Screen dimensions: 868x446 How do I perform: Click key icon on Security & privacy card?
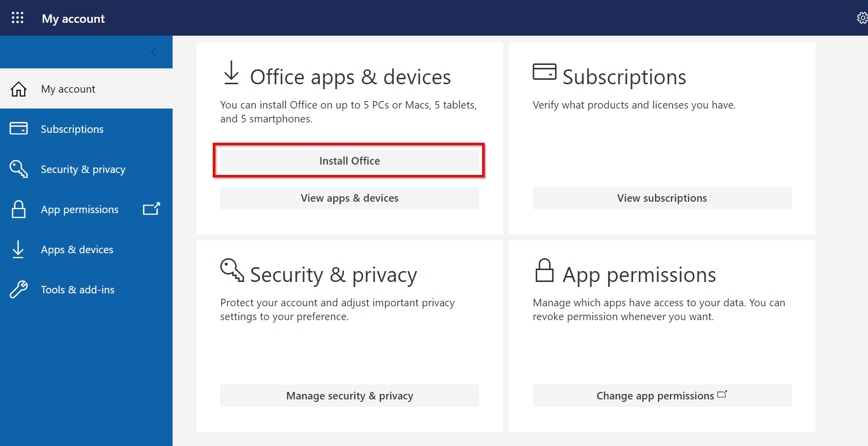pyautogui.click(x=232, y=270)
